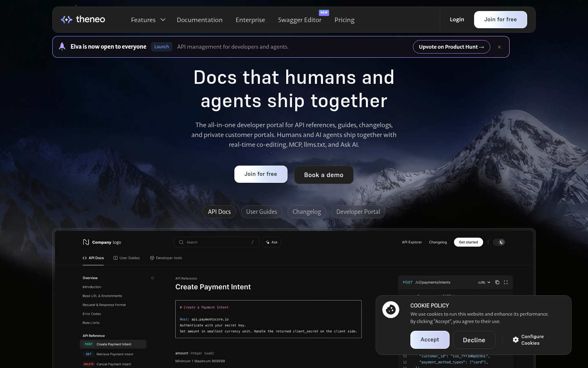Click the Launch tag in banner
The image size is (588, 368).
point(162,47)
